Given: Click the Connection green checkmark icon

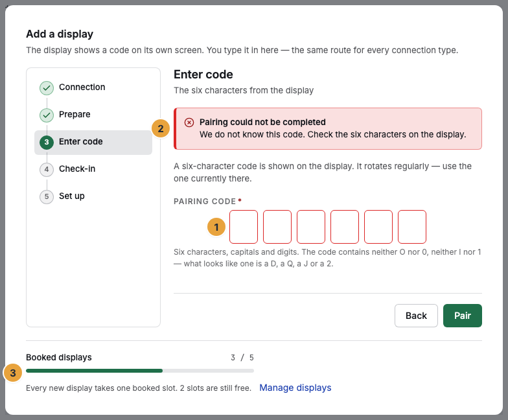Looking at the screenshot, I should [x=47, y=88].
